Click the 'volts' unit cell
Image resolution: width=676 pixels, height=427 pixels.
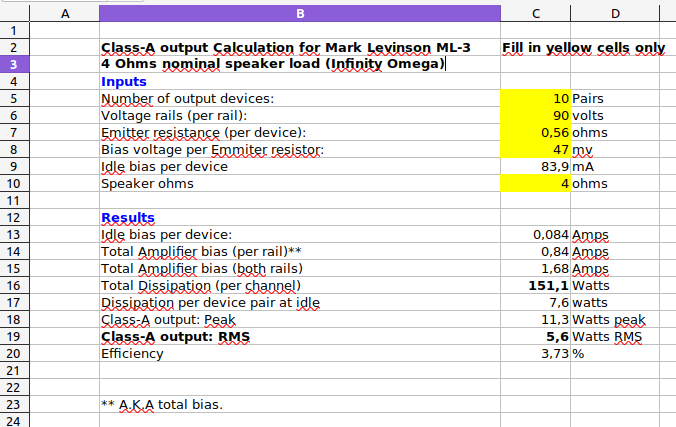click(x=615, y=116)
